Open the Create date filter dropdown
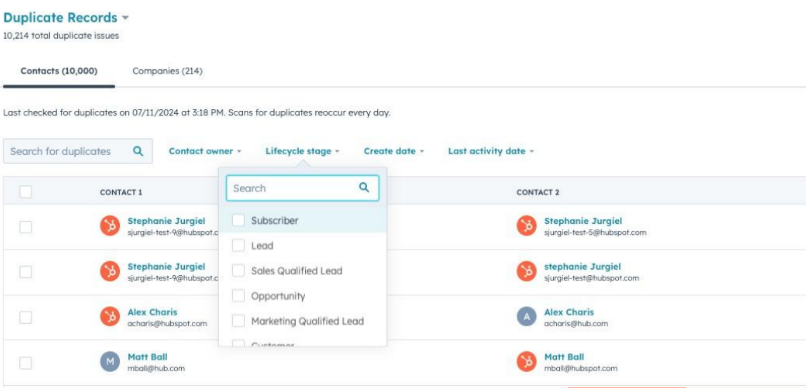 394,151
